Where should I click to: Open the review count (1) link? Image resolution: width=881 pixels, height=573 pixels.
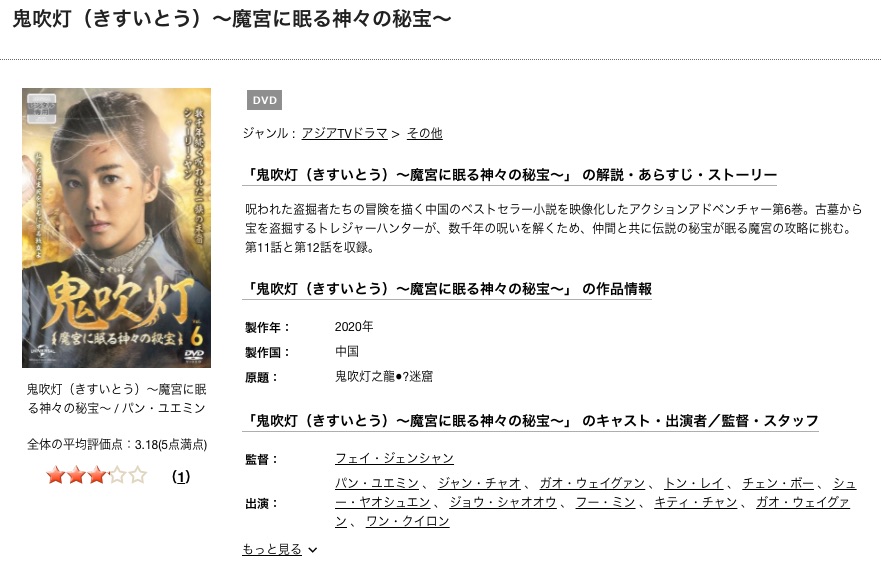(180, 476)
